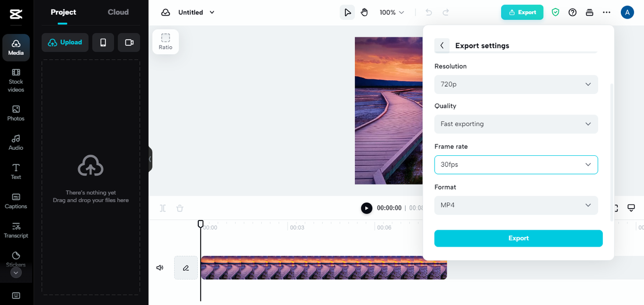Viewport: 644px width, 305px height.
Task: Mute the audio track via the speaker icon
Action: [x=159, y=267]
